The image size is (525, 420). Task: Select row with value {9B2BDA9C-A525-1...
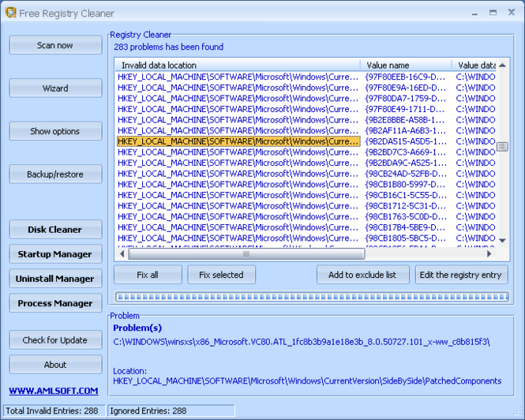(x=306, y=163)
